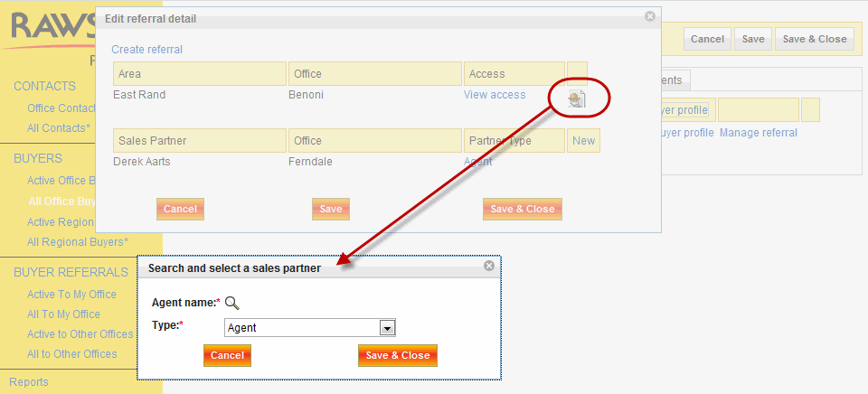Click the top-right Cancel button
Image resolution: width=868 pixels, height=394 pixels.
coord(707,39)
